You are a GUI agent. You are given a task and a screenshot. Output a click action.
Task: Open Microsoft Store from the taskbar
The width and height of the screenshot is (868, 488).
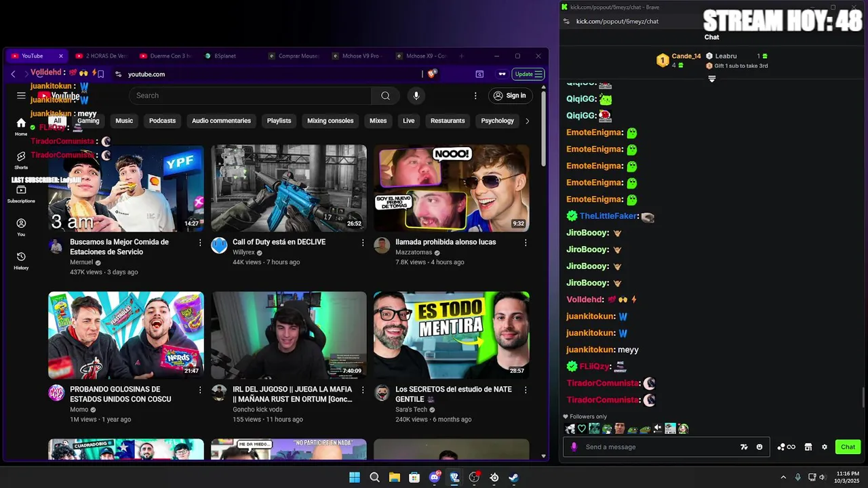point(414,477)
